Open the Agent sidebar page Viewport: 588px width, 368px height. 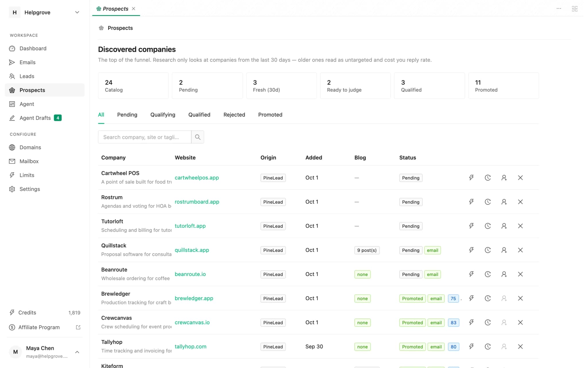(45, 104)
